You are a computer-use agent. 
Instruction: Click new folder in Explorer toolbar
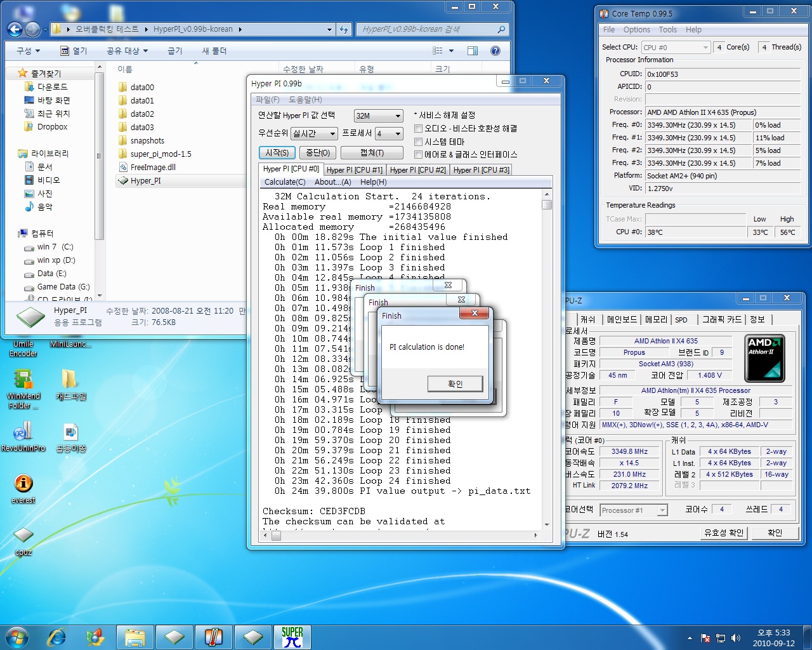(x=214, y=51)
